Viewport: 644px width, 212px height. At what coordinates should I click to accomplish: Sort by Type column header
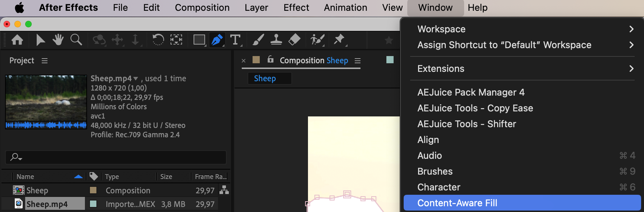pos(112,176)
